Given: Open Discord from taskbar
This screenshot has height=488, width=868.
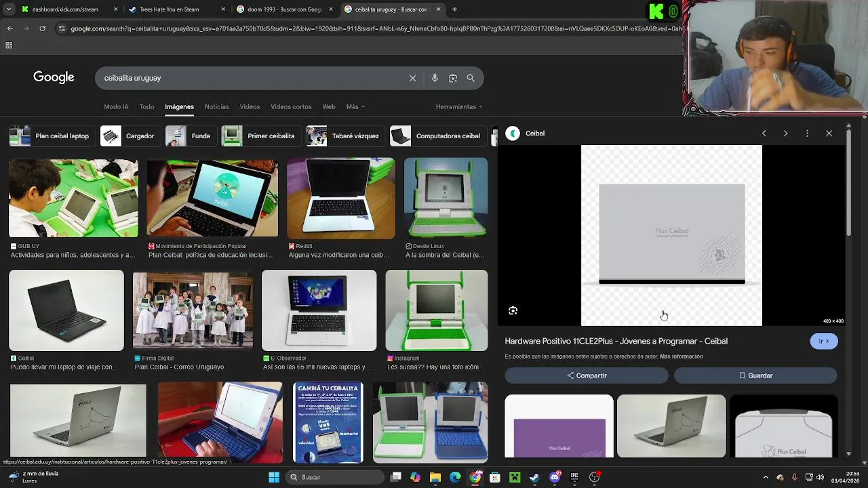Looking at the screenshot, I should coord(555,477).
